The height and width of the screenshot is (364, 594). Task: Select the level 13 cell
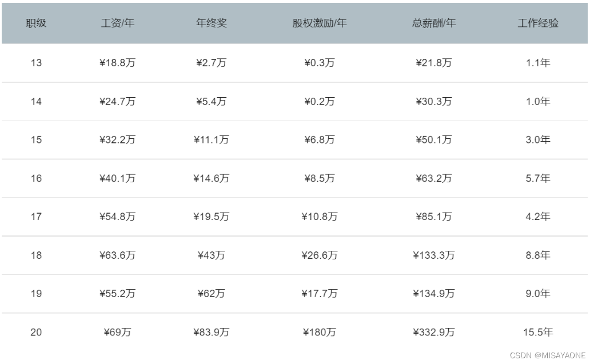tap(36, 63)
